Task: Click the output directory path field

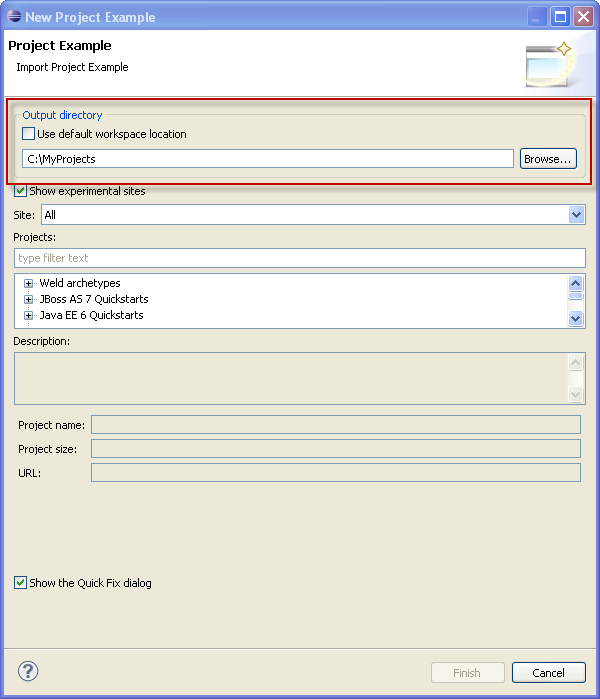Action: pyautogui.click(x=267, y=159)
